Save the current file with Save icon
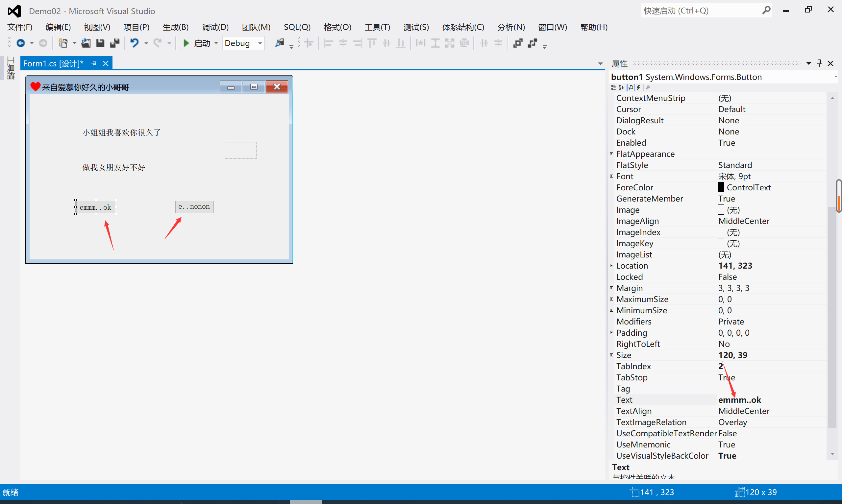This screenshot has height=504, width=842. (100, 43)
